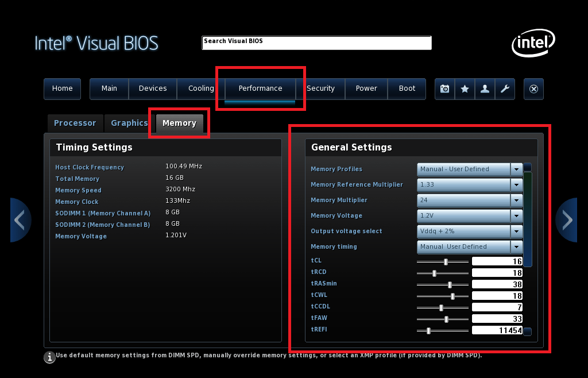Expand the Memory timing dropdown
This screenshot has width=588, height=378.
pyautogui.click(x=470, y=247)
